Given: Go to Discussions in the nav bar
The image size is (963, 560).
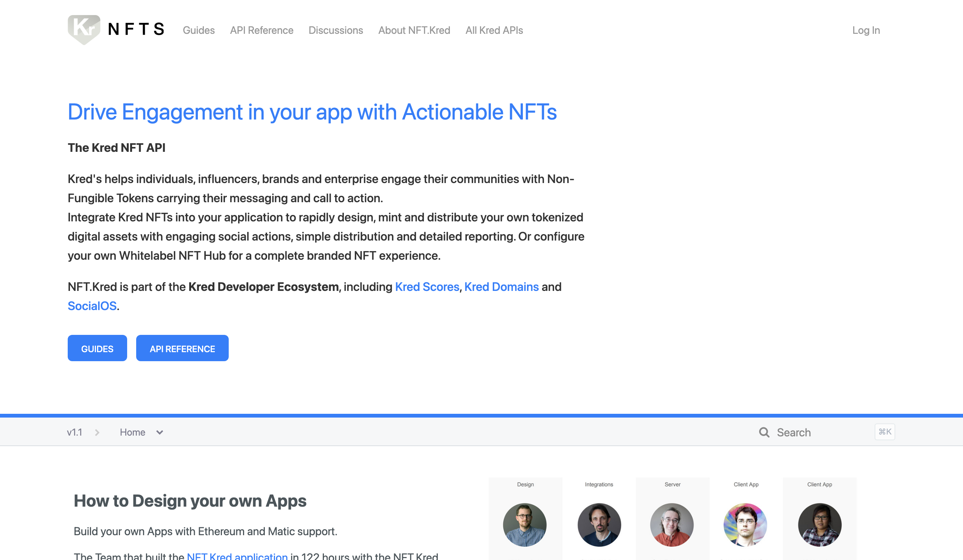Looking at the screenshot, I should (336, 30).
